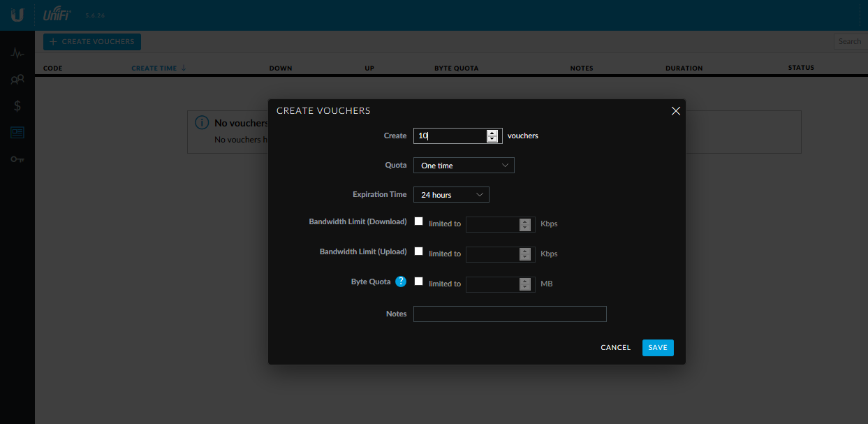Image resolution: width=868 pixels, height=424 pixels.
Task: Open the vouchers icon in sidebar
Action: (x=17, y=132)
